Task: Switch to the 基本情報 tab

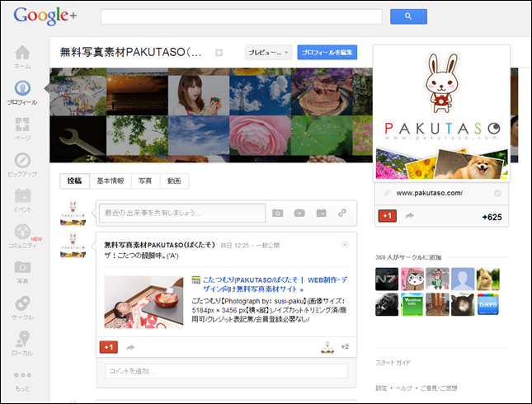Action: click(x=111, y=181)
